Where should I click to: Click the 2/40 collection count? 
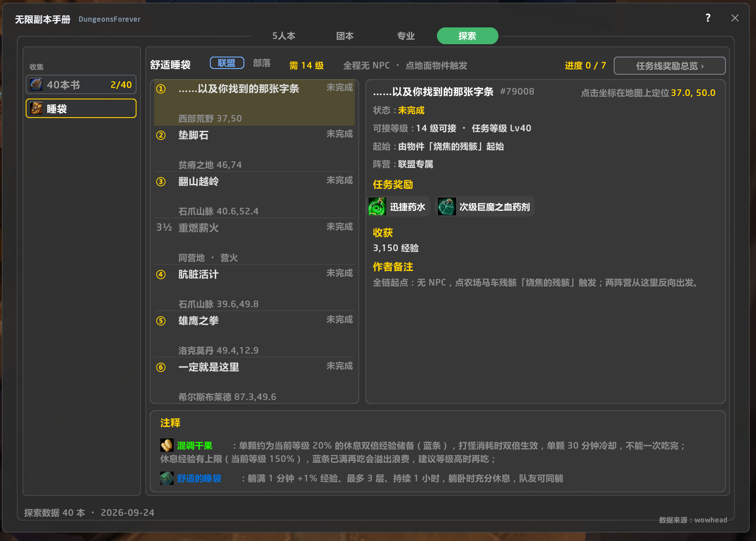tap(121, 85)
